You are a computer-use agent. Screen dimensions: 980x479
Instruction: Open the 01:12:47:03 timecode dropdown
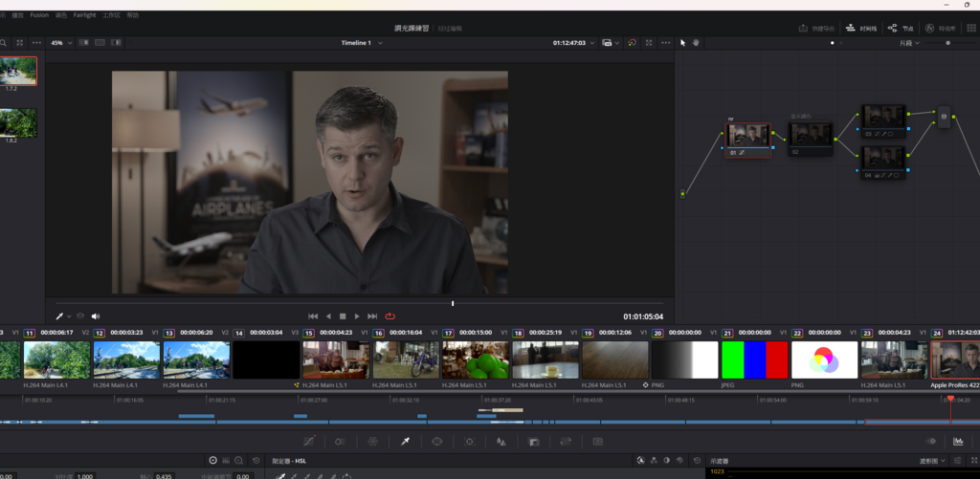pos(573,43)
